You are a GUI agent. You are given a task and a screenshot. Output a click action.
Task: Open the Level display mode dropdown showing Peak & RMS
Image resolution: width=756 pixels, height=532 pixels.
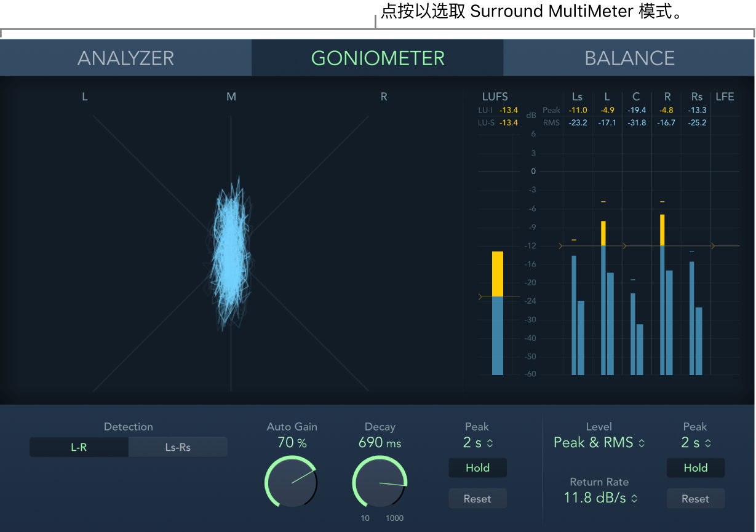pos(599,442)
